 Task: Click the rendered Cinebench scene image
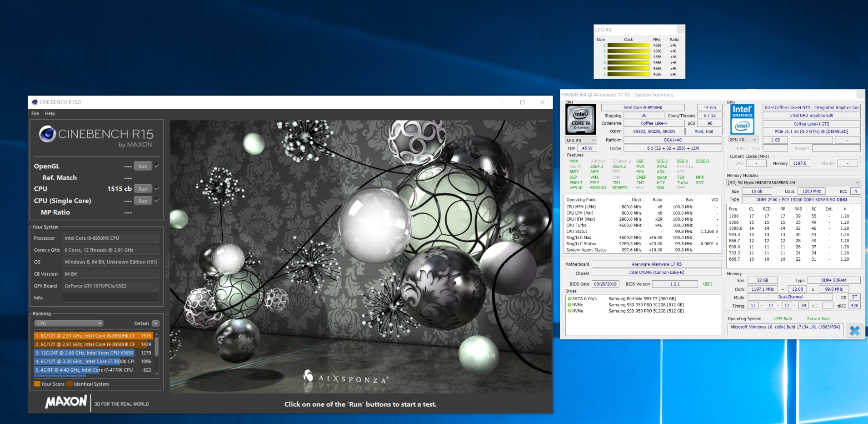[361, 257]
